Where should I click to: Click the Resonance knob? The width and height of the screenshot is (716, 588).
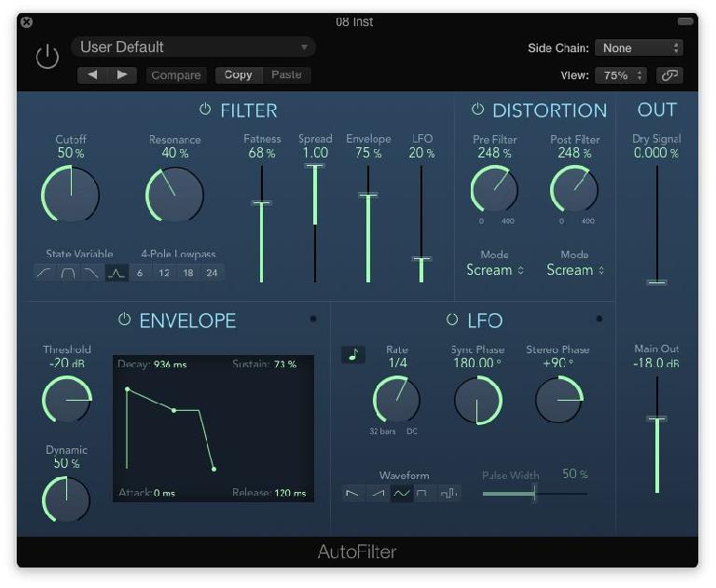pos(175,195)
